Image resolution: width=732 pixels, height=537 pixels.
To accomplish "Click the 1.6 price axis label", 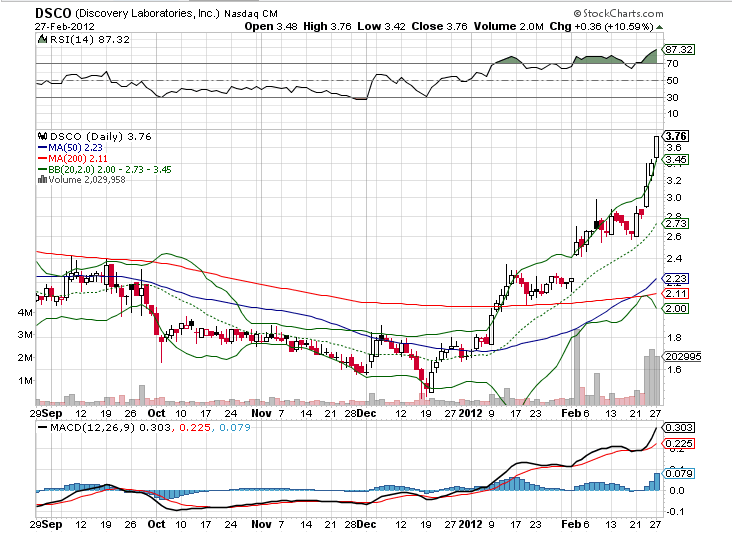I will click(x=674, y=370).
